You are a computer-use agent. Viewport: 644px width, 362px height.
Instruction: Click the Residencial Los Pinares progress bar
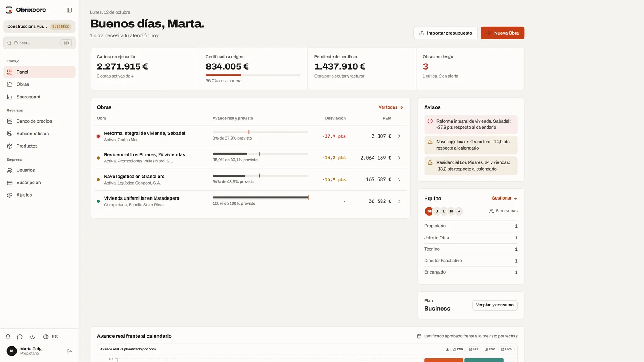(260, 154)
